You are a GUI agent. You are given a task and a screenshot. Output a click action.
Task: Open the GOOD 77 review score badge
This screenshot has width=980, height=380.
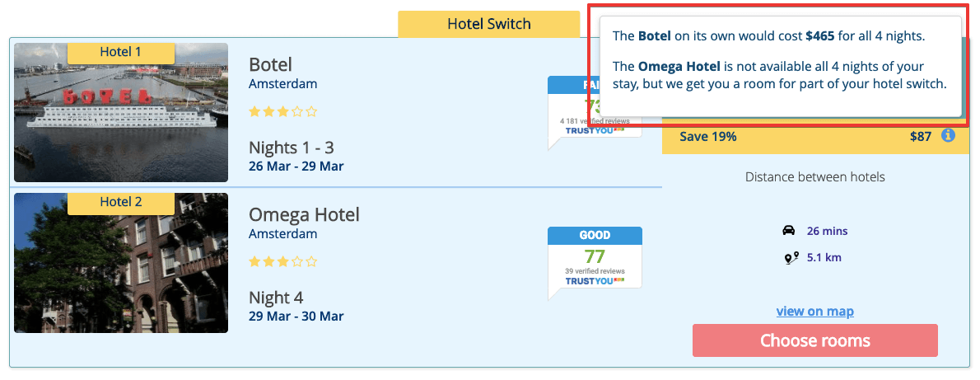pyautogui.click(x=595, y=256)
